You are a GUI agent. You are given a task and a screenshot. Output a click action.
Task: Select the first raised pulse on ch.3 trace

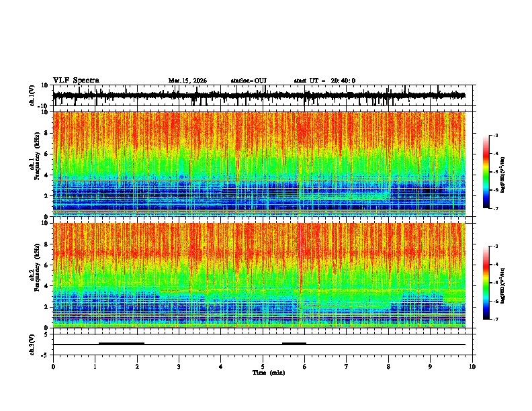122,343
